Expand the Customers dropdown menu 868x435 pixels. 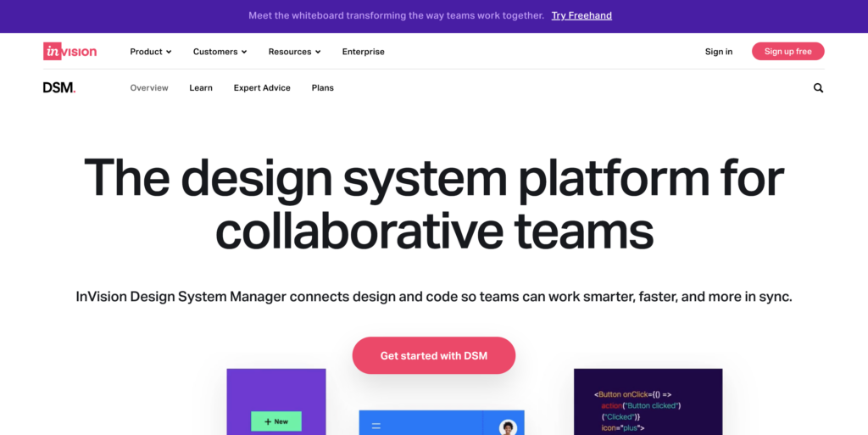[220, 52]
